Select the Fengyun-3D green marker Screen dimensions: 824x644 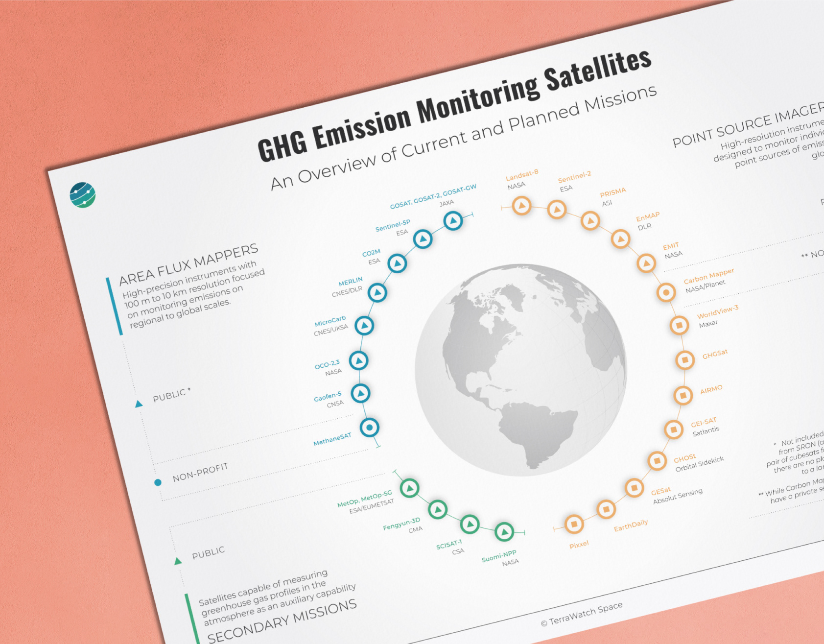coord(438,509)
